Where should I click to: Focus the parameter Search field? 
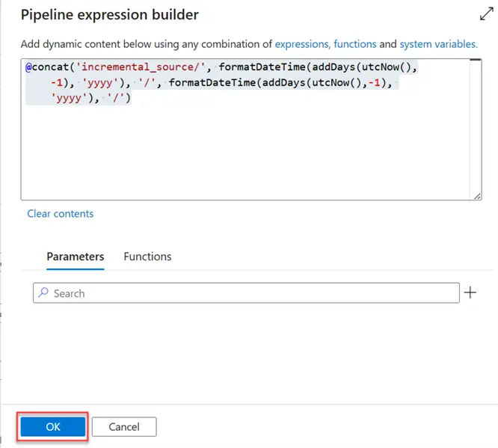(x=247, y=293)
